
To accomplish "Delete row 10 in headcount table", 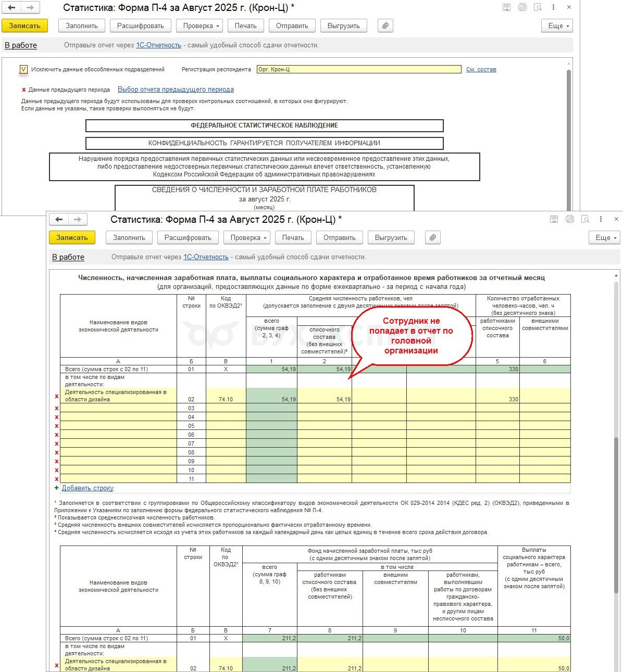I will 57,470.
